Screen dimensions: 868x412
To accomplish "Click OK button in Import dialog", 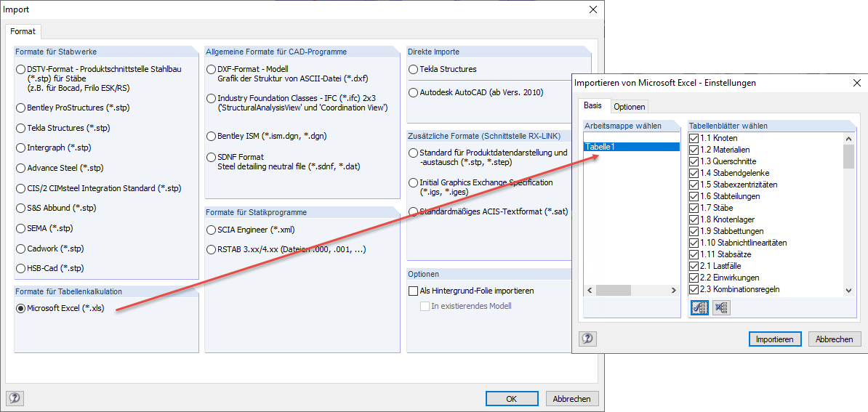I will pyautogui.click(x=512, y=398).
